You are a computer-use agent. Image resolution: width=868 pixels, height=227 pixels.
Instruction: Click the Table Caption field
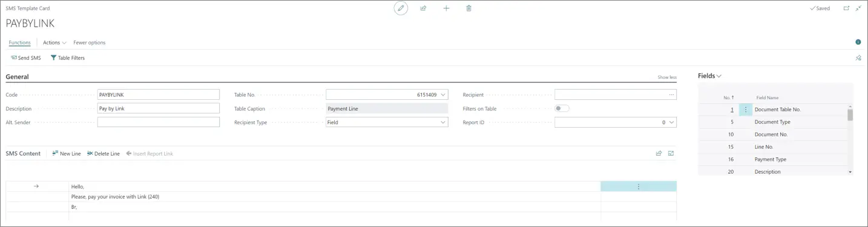[x=387, y=108]
